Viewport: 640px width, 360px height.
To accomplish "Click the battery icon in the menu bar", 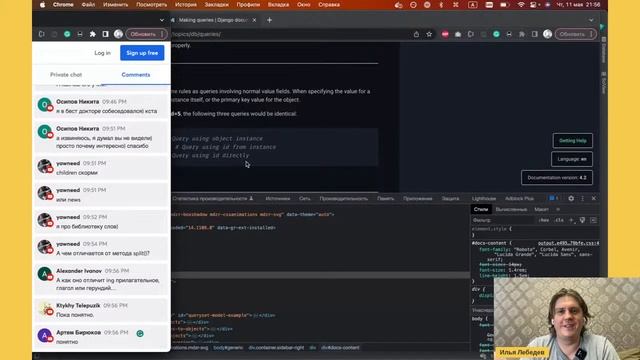I will (504, 5).
